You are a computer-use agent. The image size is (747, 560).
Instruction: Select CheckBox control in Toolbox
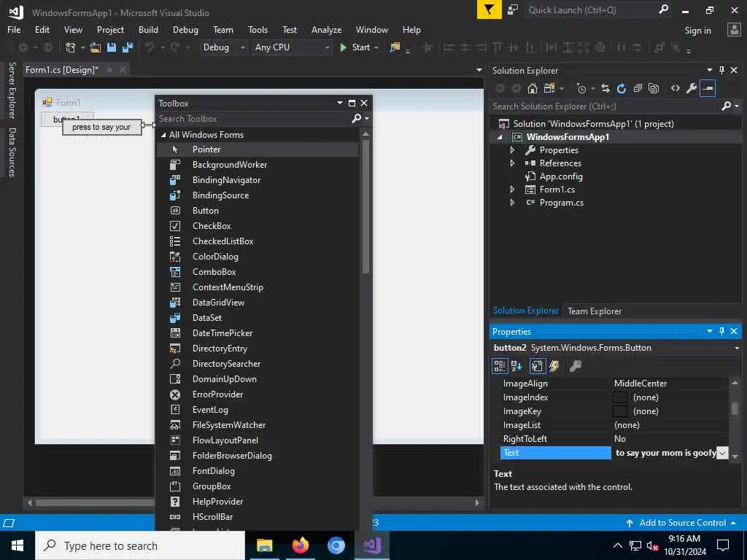click(258, 226)
